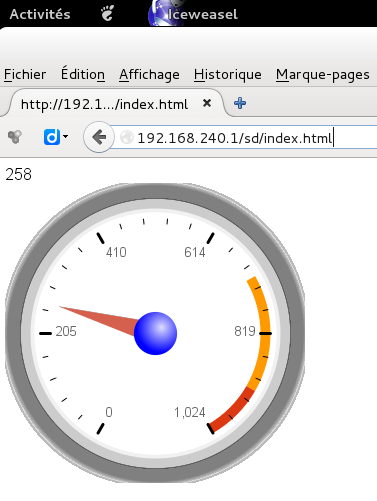Screen dimensions: 377x501
Task: Expand the search engine dropdown arrow
Action: (66, 136)
